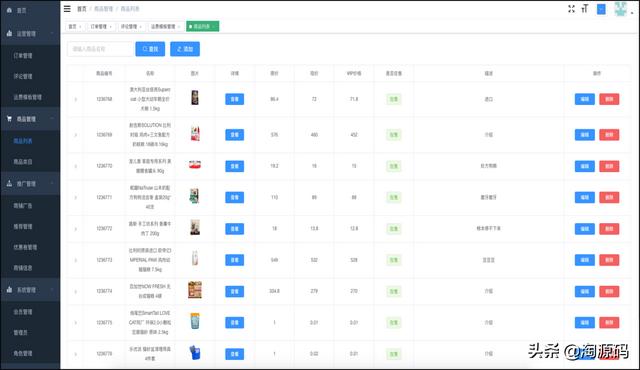The image size is (640, 370).
Task: Select 商品列表 in the sidebar
Action: [x=30, y=141]
